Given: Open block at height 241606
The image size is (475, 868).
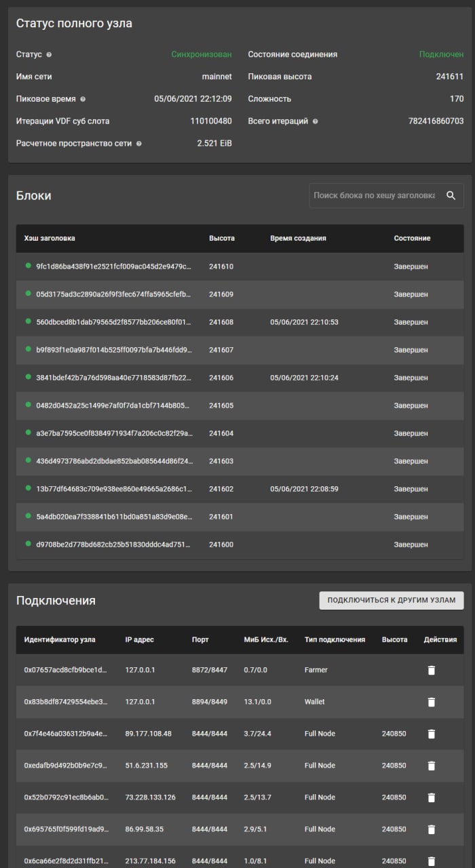Looking at the screenshot, I should click(240, 378).
